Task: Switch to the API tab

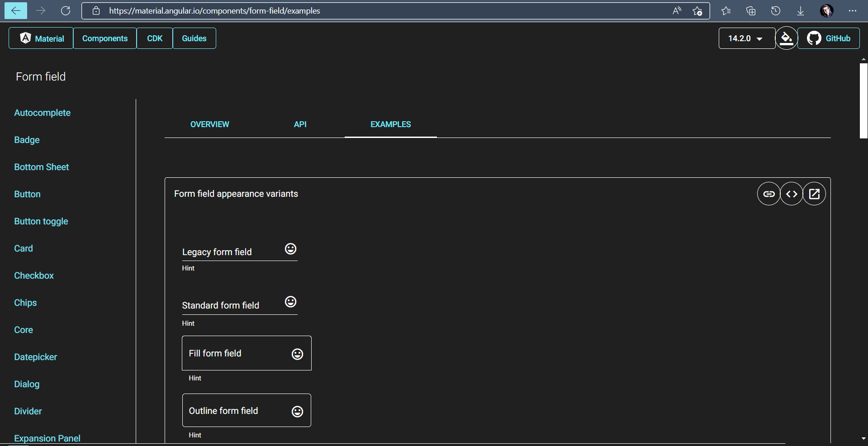Action: [300, 124]
